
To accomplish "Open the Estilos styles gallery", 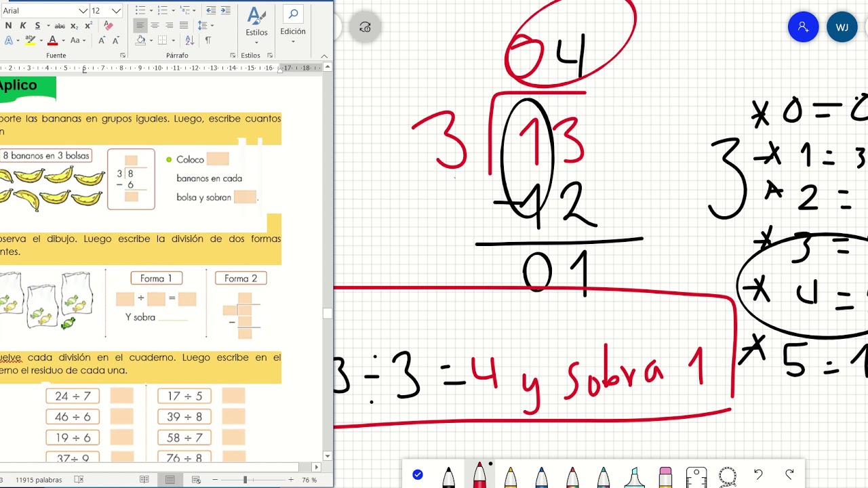I will [x=256, y=24].
